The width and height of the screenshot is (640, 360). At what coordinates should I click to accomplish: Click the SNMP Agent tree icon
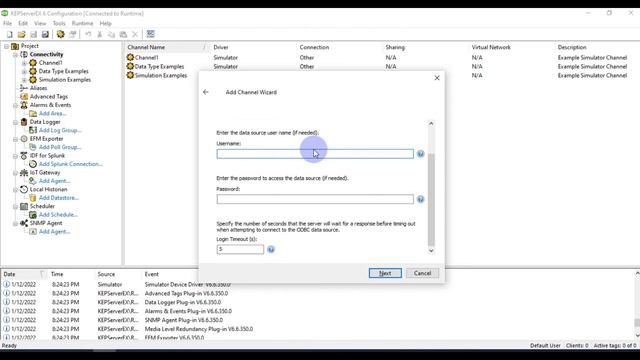[x=24, y=223]
